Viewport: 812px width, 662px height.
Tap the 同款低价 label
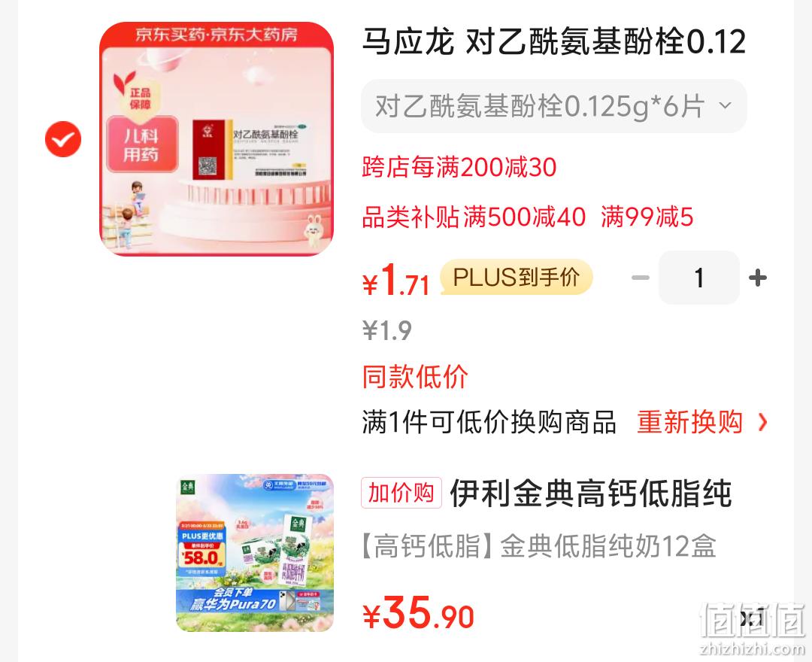[415, 377]
